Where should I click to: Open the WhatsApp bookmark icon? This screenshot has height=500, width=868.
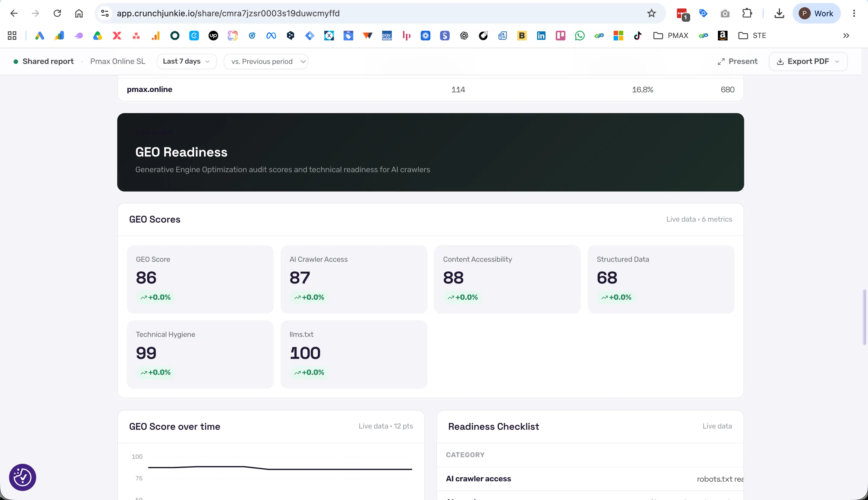tap(579, 35)
